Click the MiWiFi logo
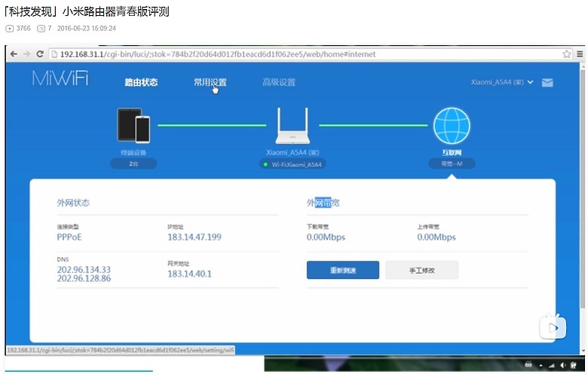This screenshot has width=588, height=374. coord(60,78)
